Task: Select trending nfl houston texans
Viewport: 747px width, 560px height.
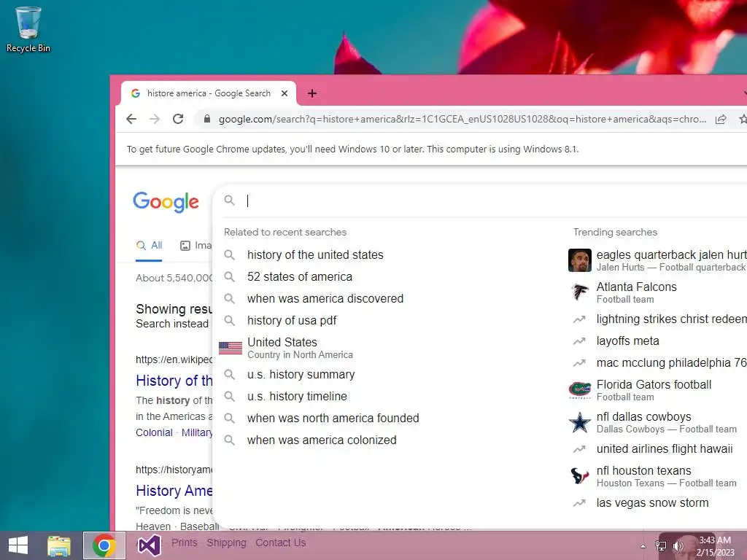Action: 666,476
